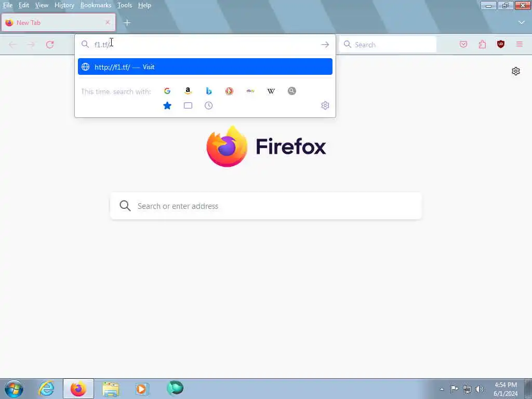The height and width of the screenshot is (399, 532).
Task: Search this time with Wikipedia
Action: coord(271,91)
